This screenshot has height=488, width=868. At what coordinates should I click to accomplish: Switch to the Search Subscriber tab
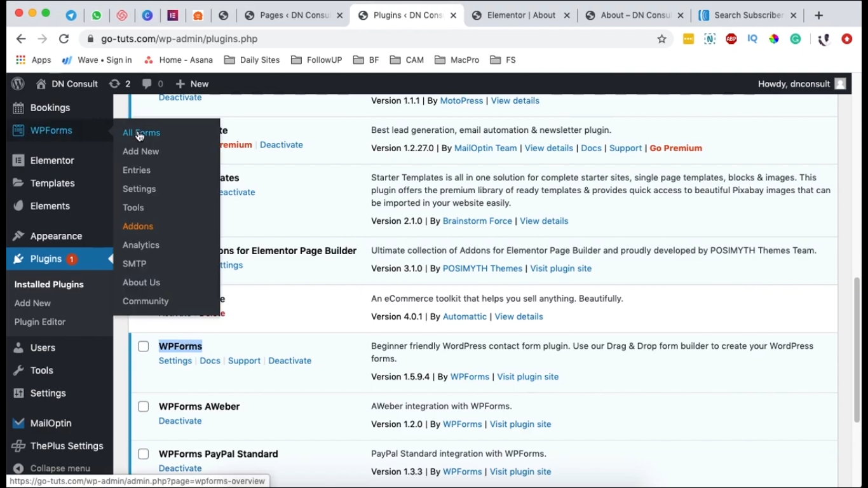tap(748, 15)
